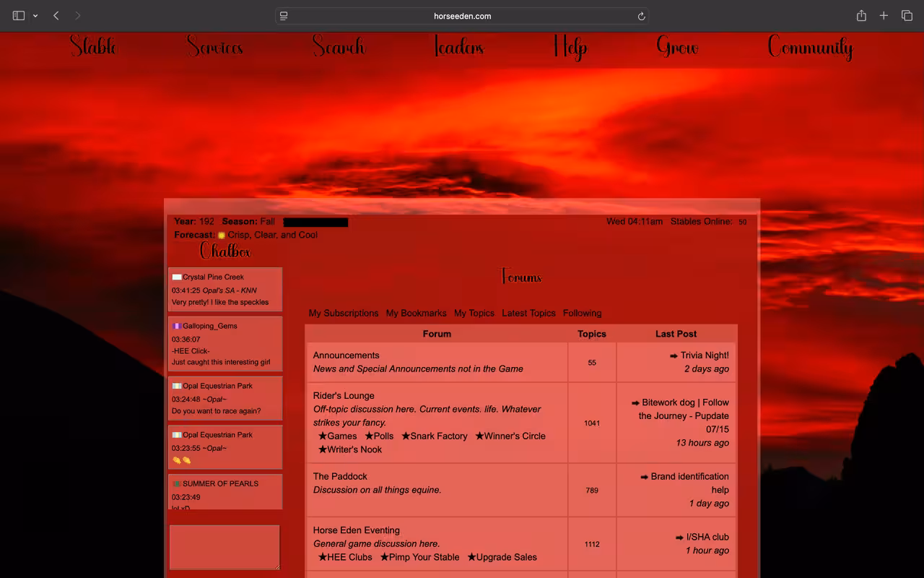Click the Forums page heading
Screen dimensions: 924x578
click(x=521, y=277)
